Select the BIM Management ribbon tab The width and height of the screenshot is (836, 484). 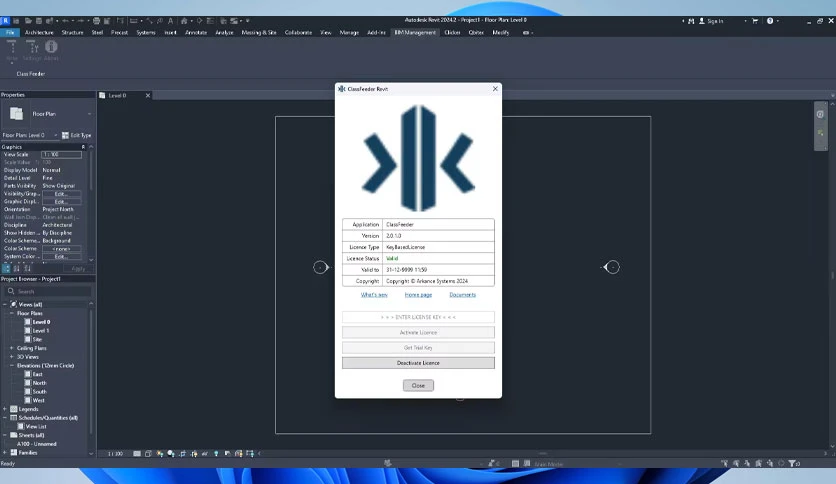pyautogui.click(x=415, y=33)
